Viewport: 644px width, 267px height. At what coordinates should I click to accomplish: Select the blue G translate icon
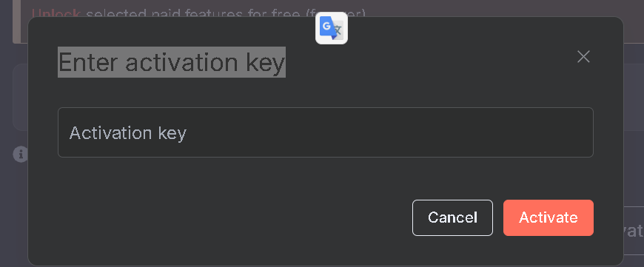332,28
